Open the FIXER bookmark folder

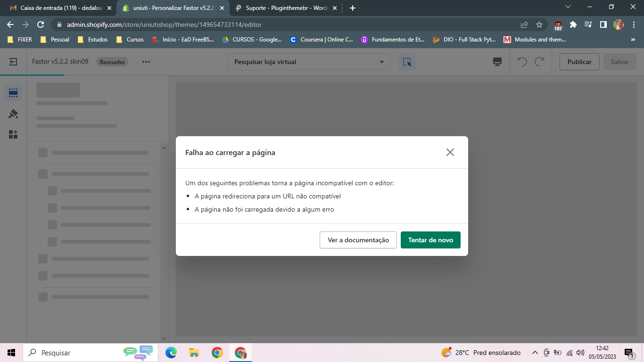[20, 40]
